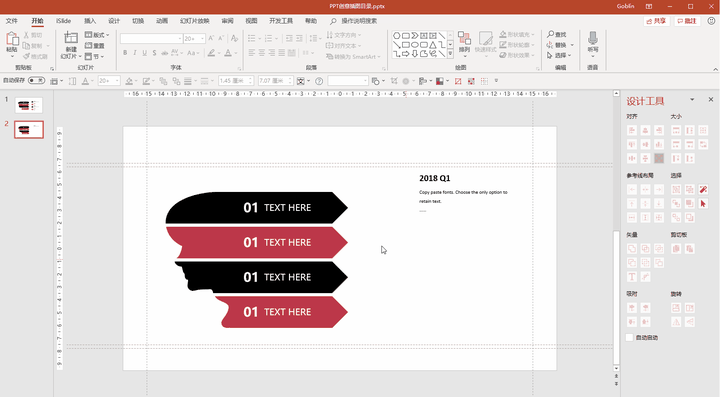The image size is (720, 397).
Task: Expand the shapes gallery with its More arrow
Action: (450, 54)
